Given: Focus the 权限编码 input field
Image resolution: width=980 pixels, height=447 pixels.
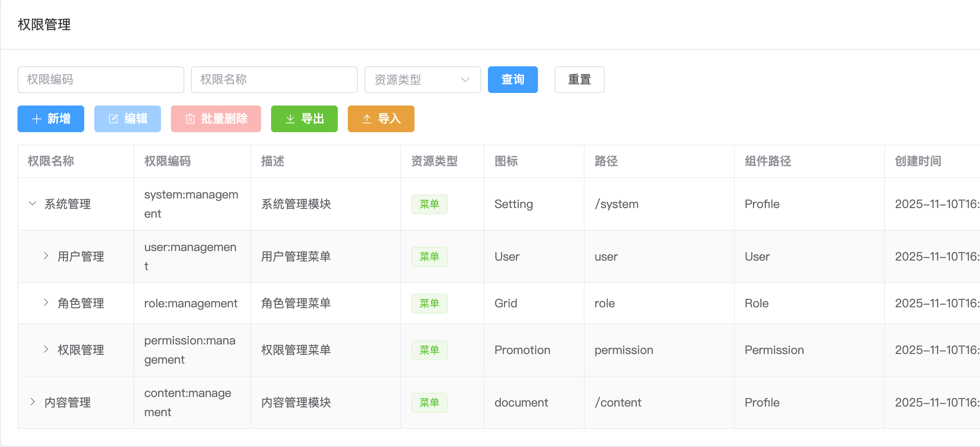Looking at the screenshot, I should (101, 80).
